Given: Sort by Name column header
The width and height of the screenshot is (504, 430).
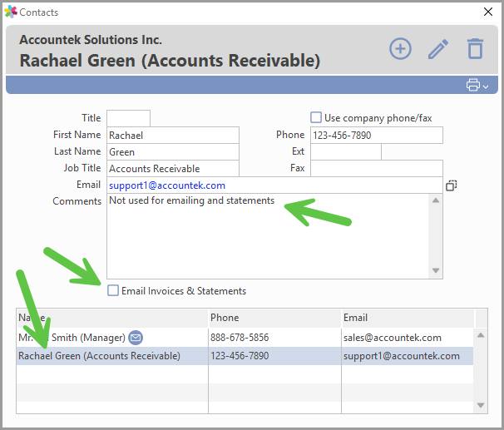Looking at the screenshot, I should pos(112,318).
